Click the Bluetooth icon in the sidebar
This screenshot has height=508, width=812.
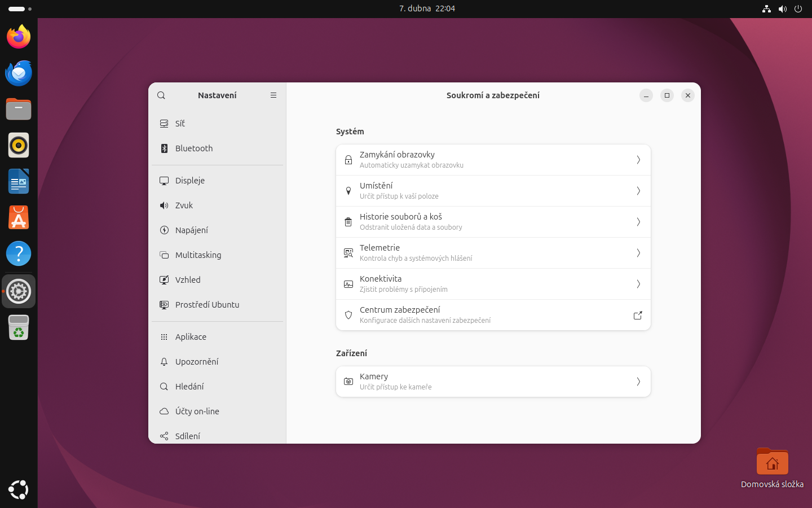tap(164, 148)
